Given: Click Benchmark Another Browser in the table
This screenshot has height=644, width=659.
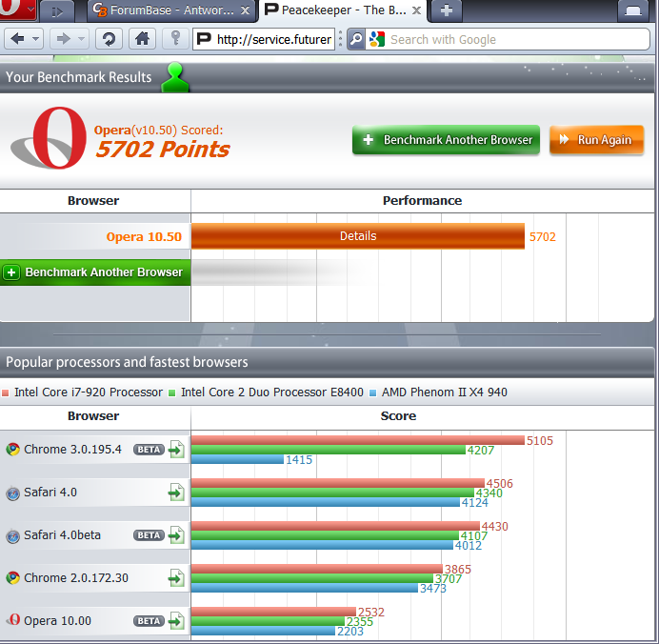Looking at the screenshot, I should click(95, 272).
